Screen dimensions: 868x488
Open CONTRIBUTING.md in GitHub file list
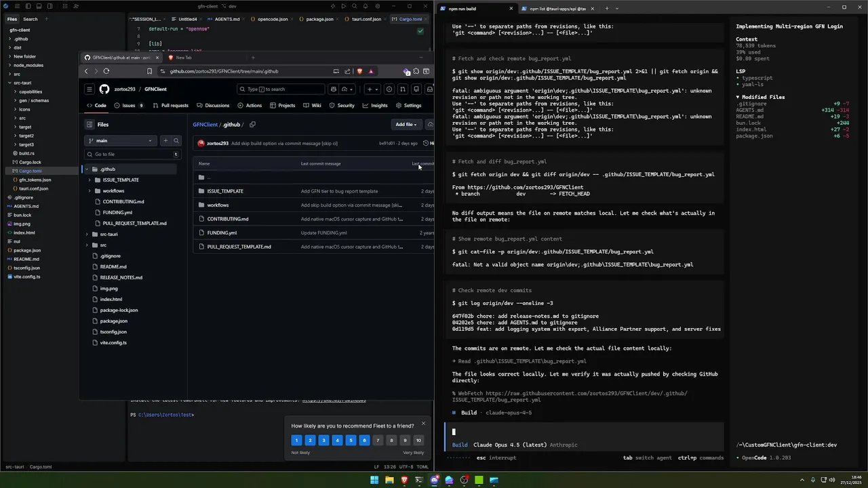(228, 219)
